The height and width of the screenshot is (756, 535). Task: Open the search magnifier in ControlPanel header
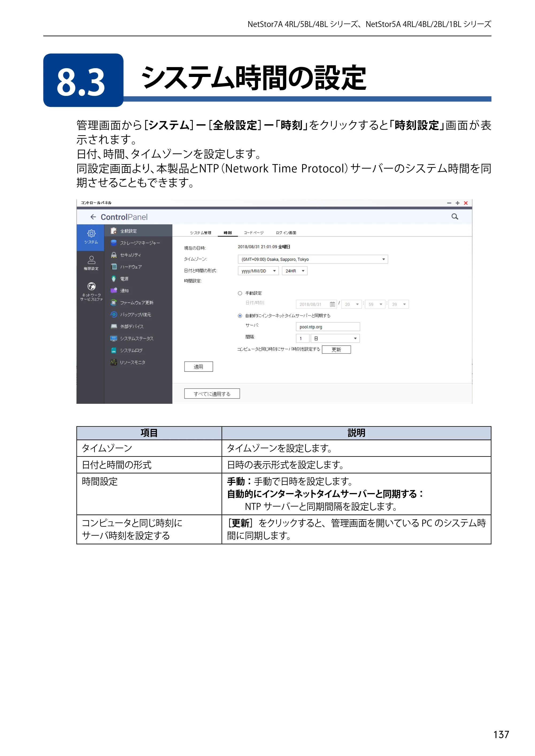pos(455,216)
